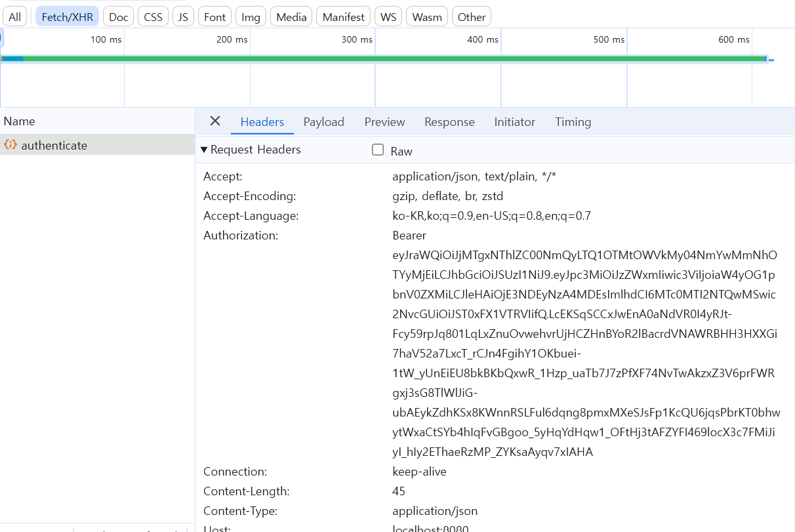Click the green request bar in timeline
The height and width of the screenshot is (532, 795).
(394, 58)
